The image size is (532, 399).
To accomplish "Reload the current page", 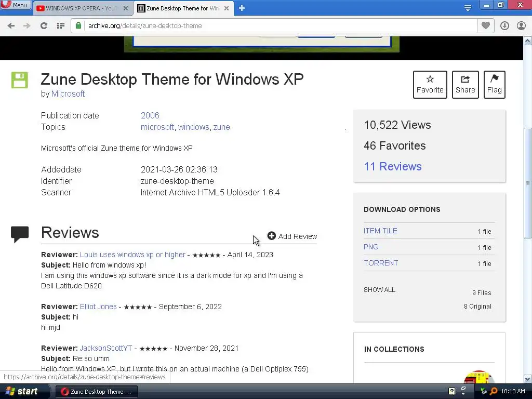I will click(44, 26).
